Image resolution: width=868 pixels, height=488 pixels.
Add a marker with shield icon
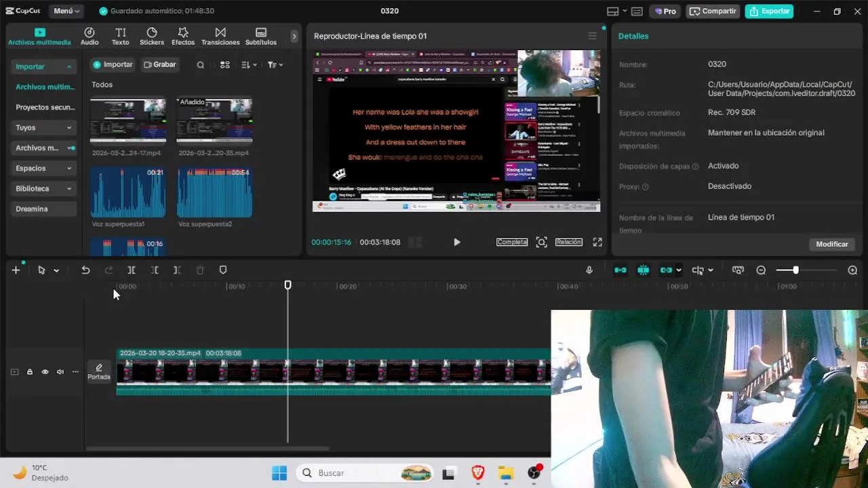coord(223,270)
